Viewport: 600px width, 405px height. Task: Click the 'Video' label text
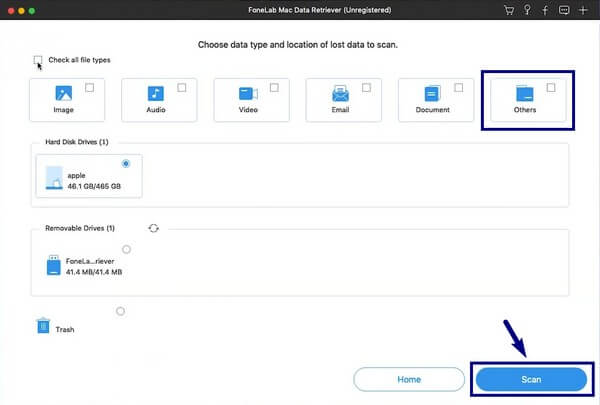click(x=248, y=110)
